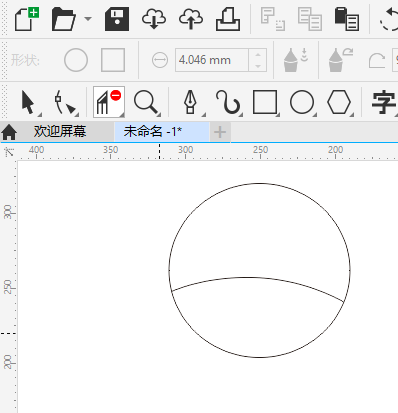The width and height of the screenshot is (398, 413).
Task: Select the Polygon tool
Action: pos(339,102)
